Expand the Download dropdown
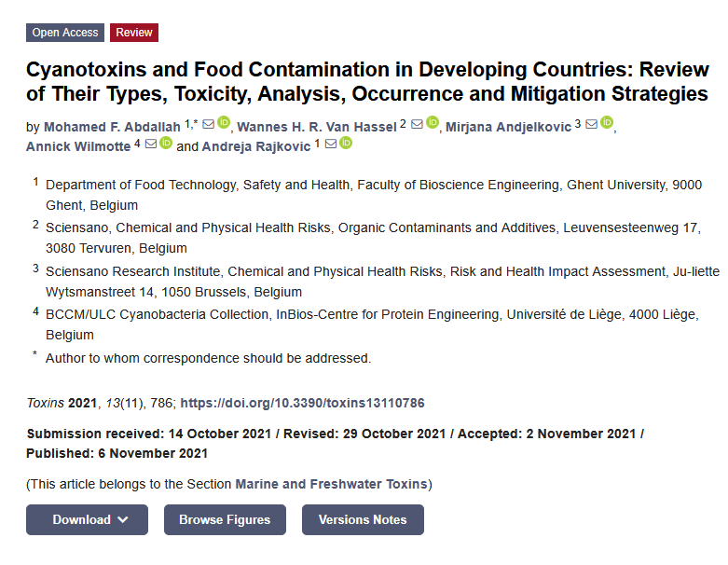Screen dimensions: 728x565 87,520
